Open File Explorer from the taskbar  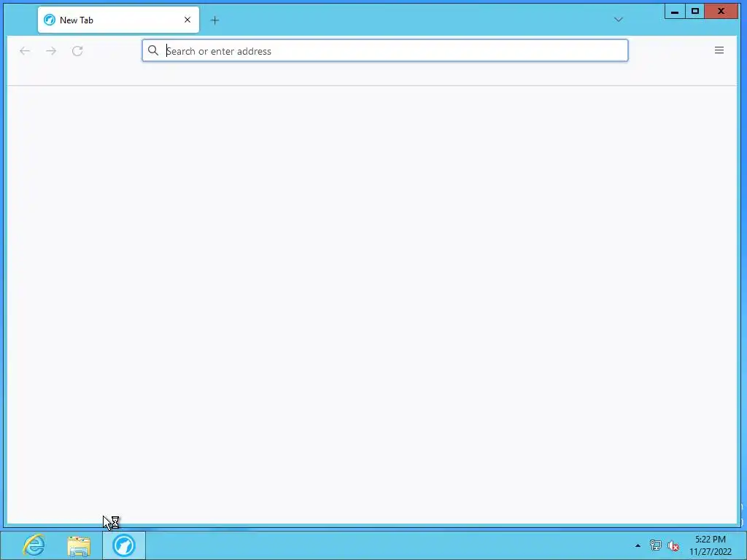pos(79,545)
